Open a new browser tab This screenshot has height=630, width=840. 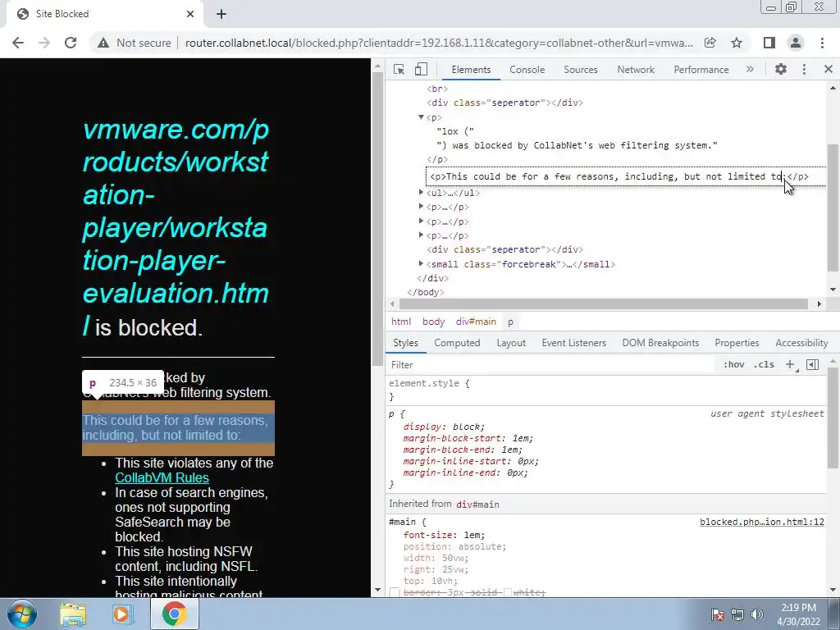tap(221, 14)
